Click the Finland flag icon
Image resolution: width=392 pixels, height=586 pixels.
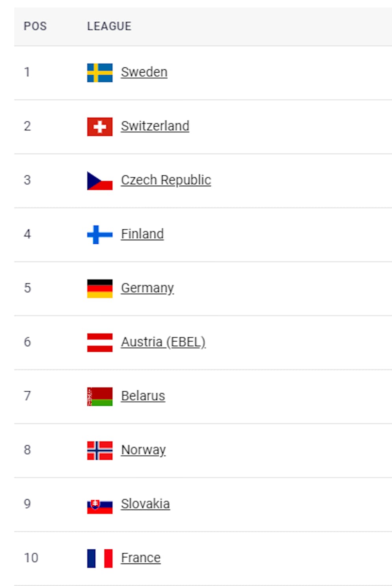pos(100,235)
